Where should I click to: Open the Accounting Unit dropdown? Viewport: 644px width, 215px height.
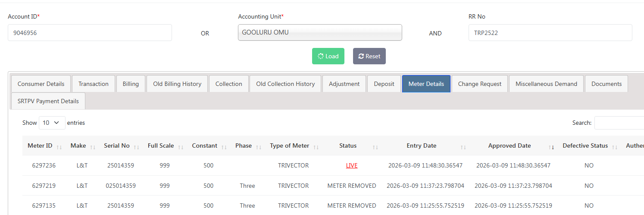(x=320, y=32)
